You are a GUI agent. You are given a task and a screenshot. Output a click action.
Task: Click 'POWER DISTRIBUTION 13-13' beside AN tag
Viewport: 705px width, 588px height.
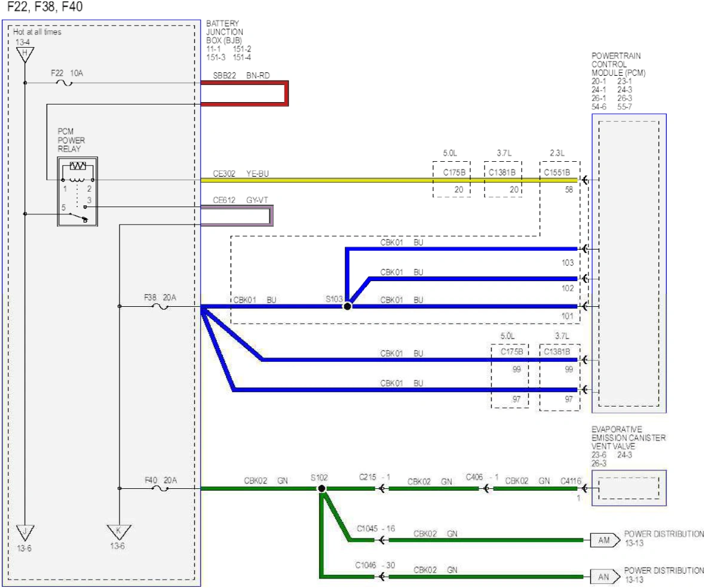pyautogui.click(x=664, y=575)
